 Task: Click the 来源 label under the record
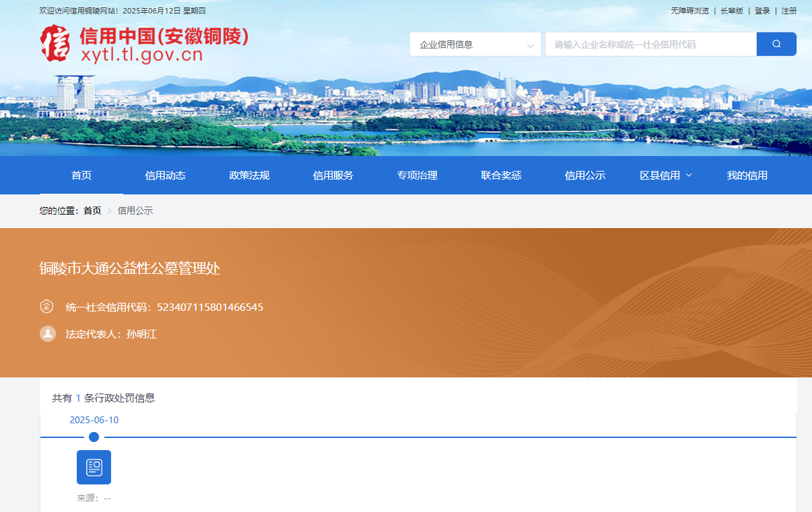[94, 499]
